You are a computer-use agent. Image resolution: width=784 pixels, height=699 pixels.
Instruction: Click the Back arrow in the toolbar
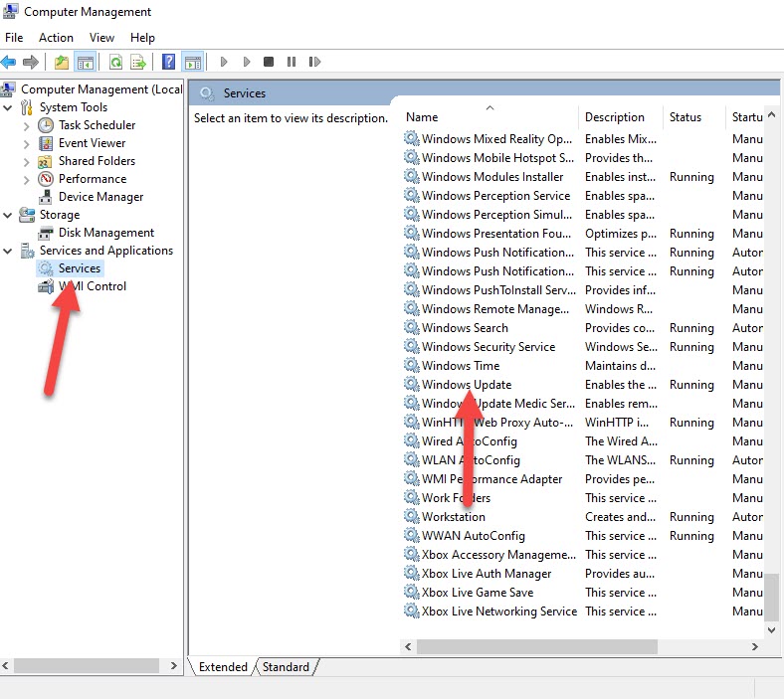[x=9, y=63]
